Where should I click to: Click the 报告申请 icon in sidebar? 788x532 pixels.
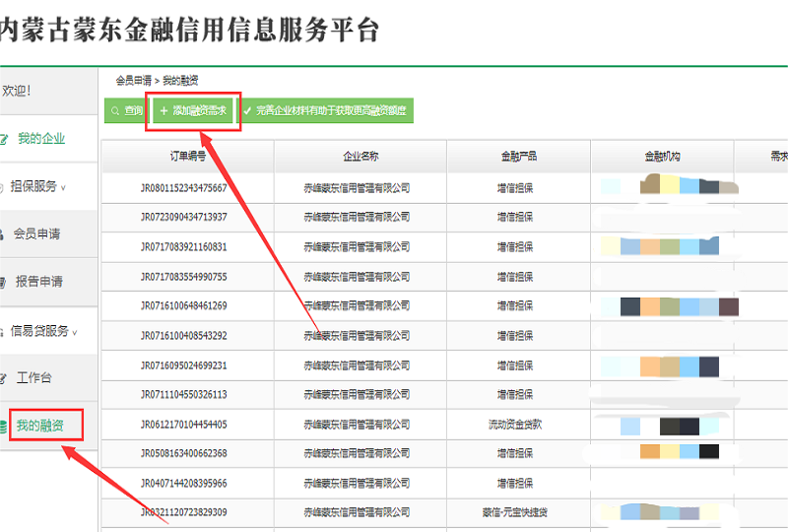(4, 282)
